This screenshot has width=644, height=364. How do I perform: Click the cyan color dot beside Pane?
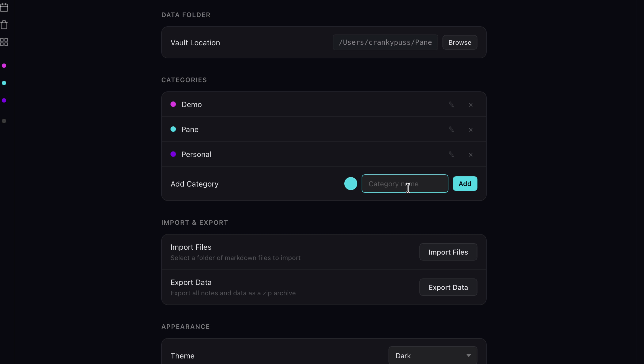coord(173,129)
